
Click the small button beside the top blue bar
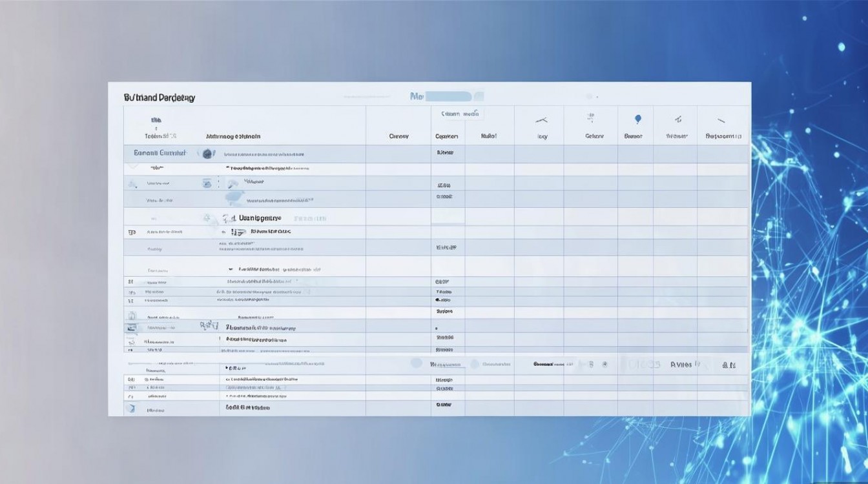click(479, 96)
